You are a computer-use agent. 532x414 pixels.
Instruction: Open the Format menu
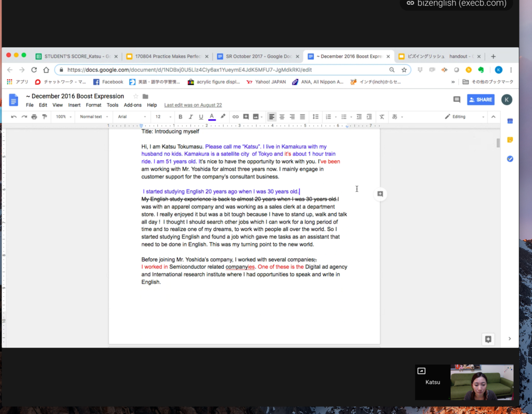(94, 105)
